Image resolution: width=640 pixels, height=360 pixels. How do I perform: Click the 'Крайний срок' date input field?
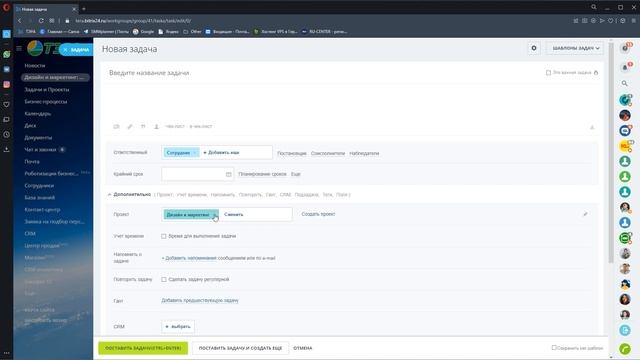click(198, 174)
